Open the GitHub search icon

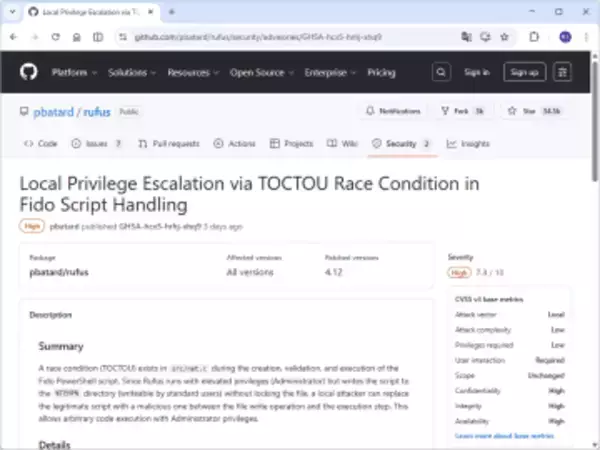[x=441, y=72]
